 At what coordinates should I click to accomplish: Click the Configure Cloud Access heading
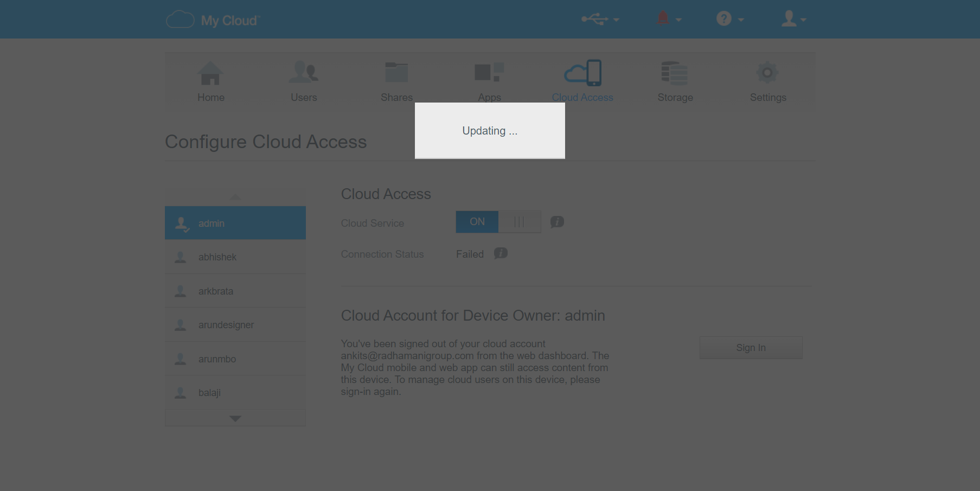tap(266, 142)
